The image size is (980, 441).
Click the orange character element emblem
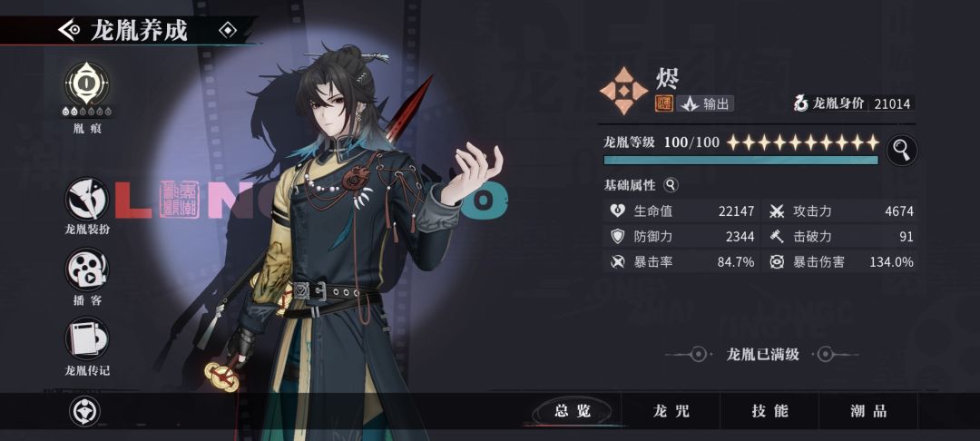point(623,92)
